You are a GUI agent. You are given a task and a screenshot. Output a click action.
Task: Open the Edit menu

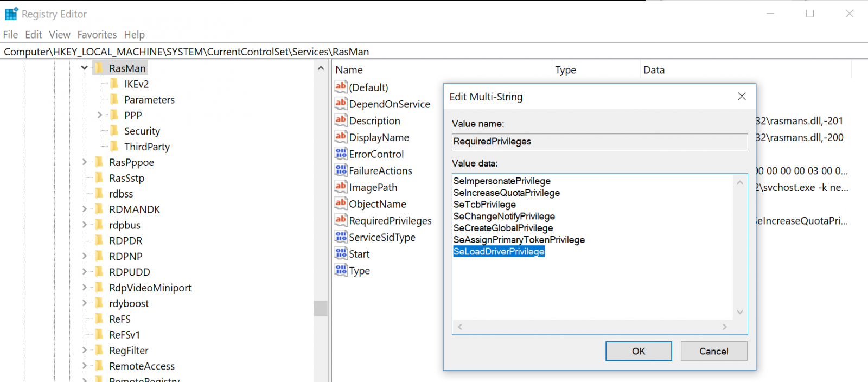[33, 35]
